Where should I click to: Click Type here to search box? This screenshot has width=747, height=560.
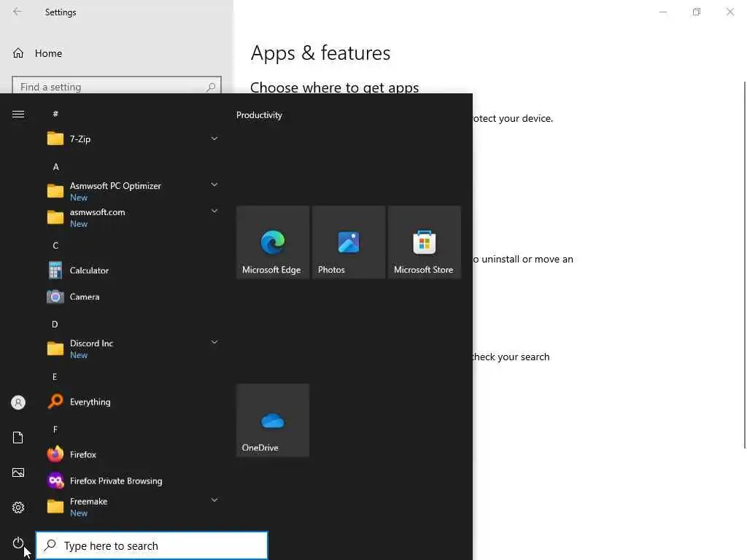[x=152, y=545]
